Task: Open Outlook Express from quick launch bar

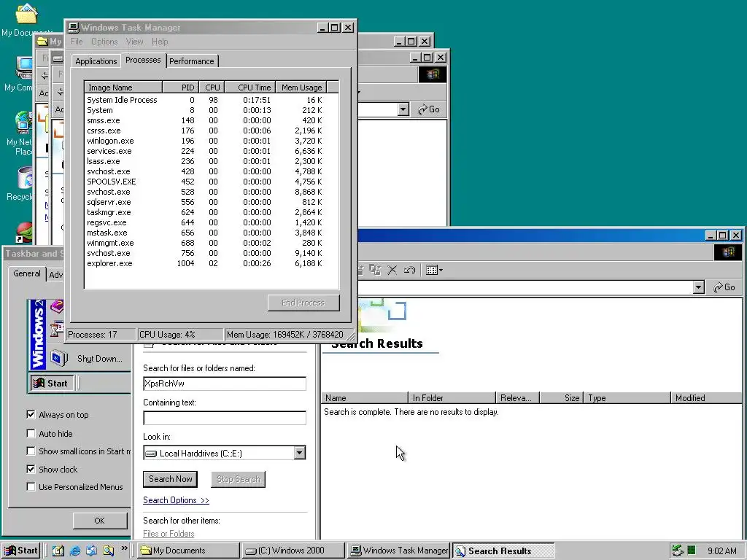Action: pos(91,551)
